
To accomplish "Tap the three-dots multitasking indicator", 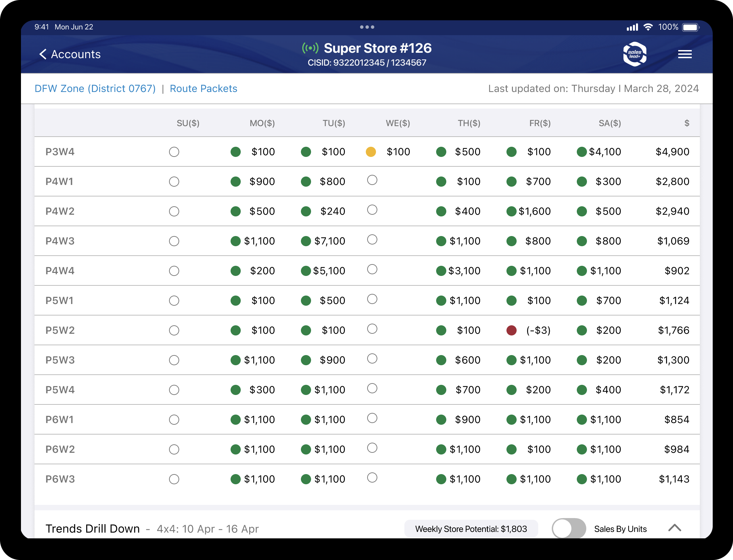I will pyautogui.click(x=367, y=27).
